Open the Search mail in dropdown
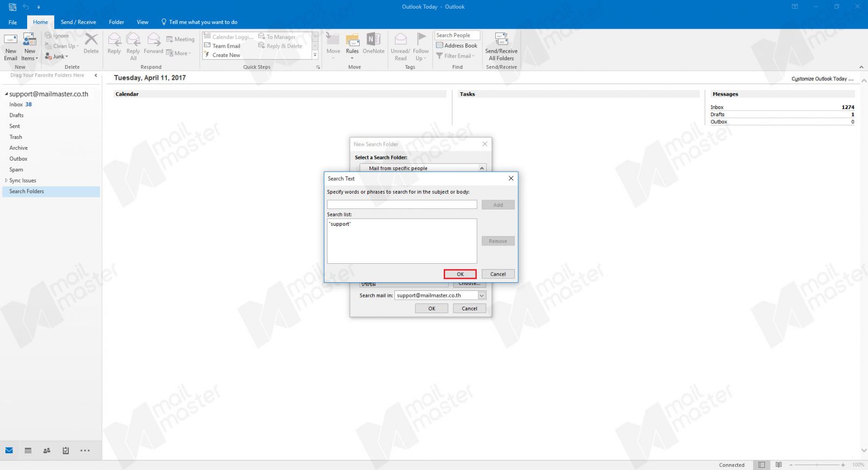Image resolution: width=868 pixels, height=470 pixels. tap(482, 295)
